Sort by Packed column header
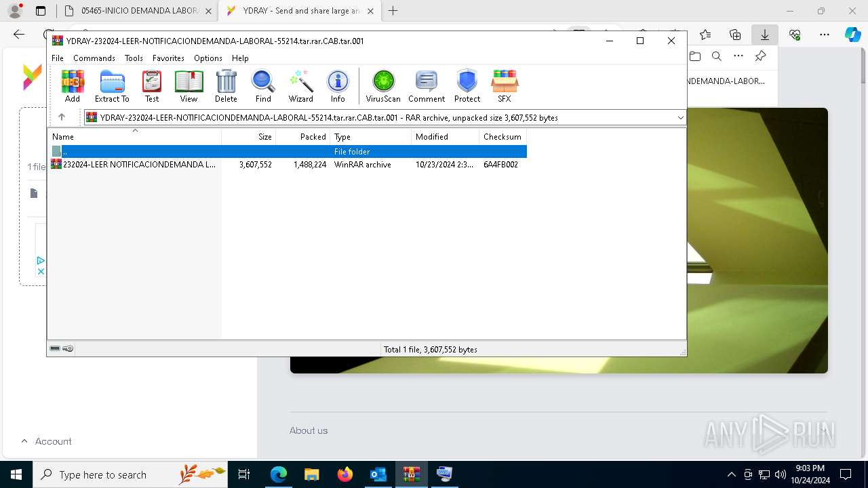Screen dimensions: 868x488 point(303,137)
